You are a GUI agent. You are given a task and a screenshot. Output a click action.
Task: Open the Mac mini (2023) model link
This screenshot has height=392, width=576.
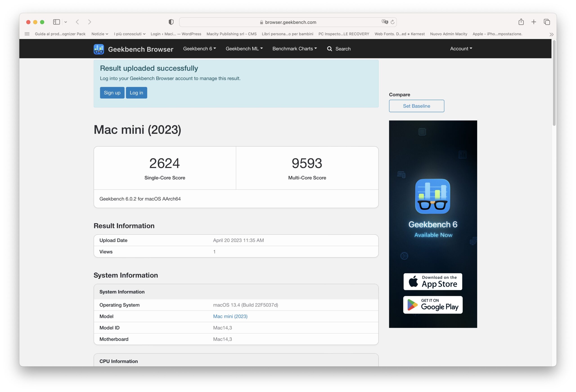(x=230, y=316)
